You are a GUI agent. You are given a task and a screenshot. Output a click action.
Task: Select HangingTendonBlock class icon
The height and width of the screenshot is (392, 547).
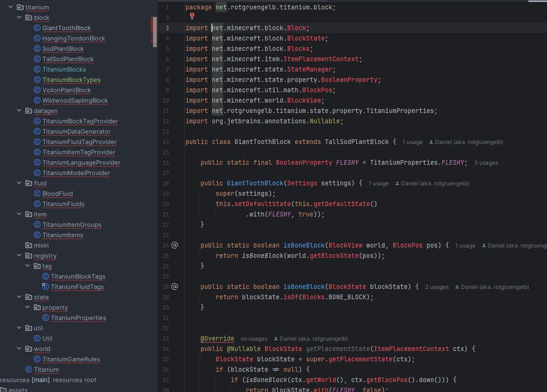37,38
